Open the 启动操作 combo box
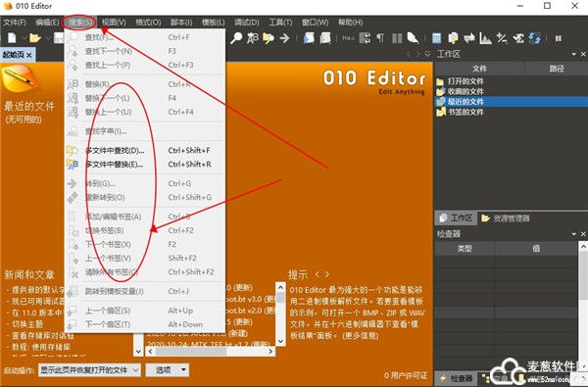Viewport: 588px width, 387px height. pyautogui.click(x=89, y=370)
